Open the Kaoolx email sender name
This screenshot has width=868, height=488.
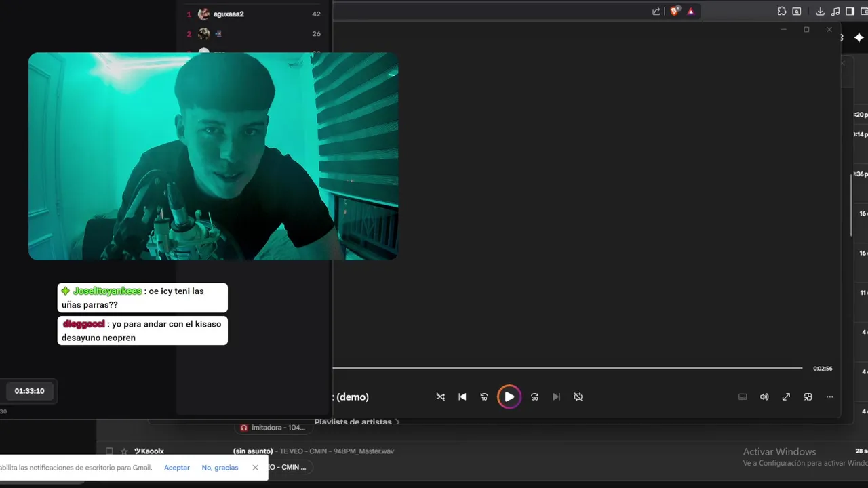click(x=149, y=451)
